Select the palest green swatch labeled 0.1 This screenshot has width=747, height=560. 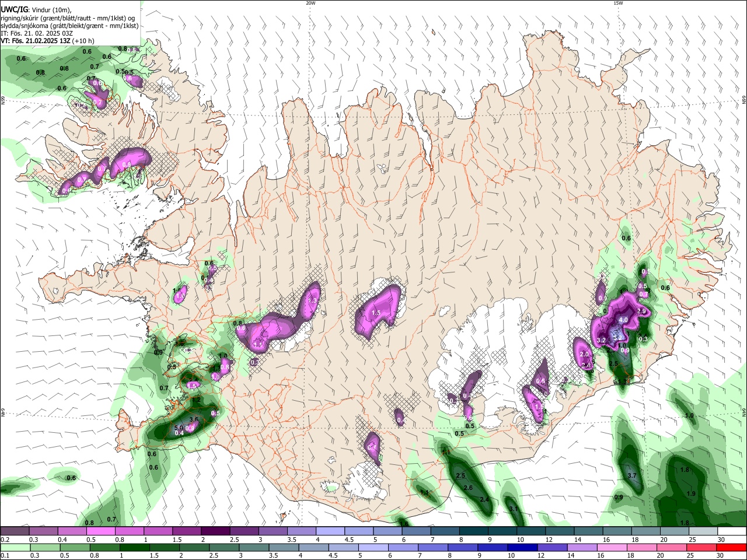15,548
